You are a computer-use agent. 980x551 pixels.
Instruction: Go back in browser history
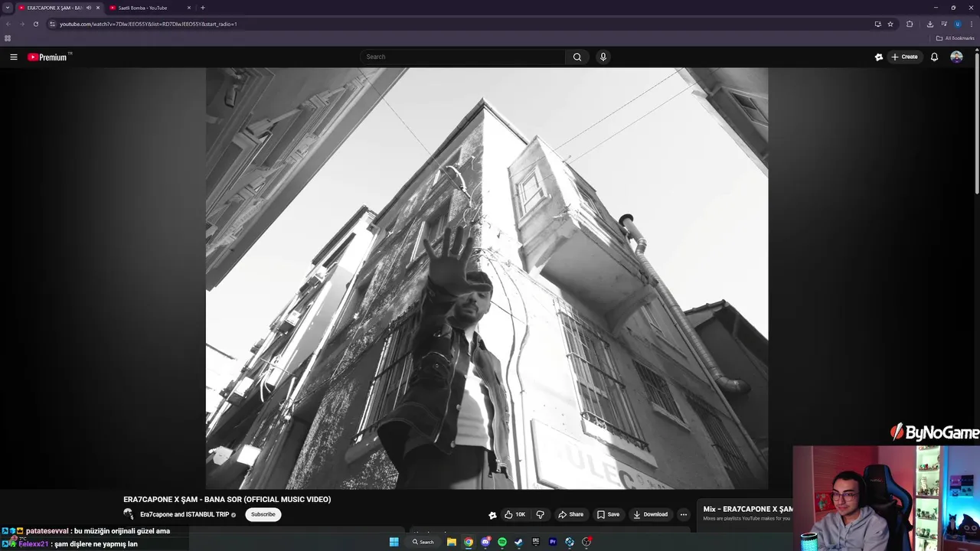(x=8, y=24)
